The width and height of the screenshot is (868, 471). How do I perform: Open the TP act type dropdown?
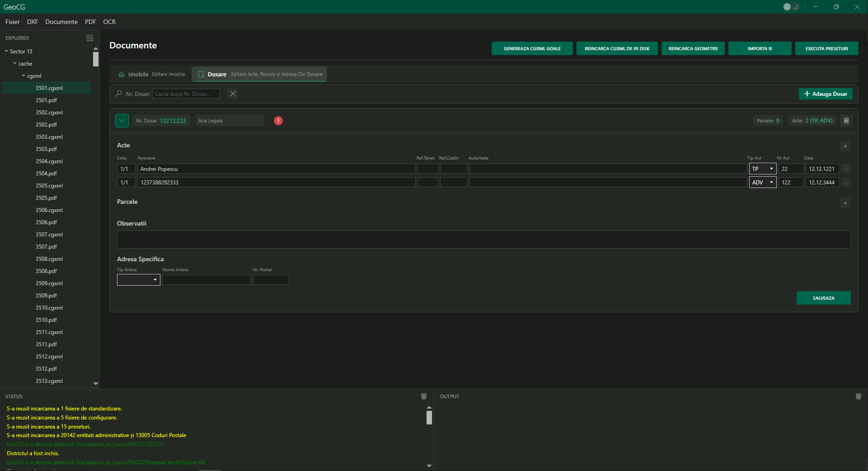click(x=763, y=169)
